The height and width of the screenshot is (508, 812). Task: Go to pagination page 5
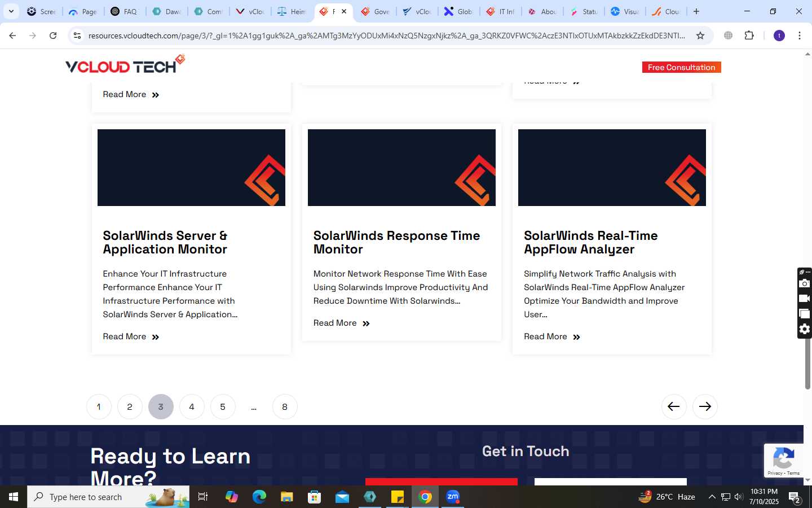[x=223, y=406]
